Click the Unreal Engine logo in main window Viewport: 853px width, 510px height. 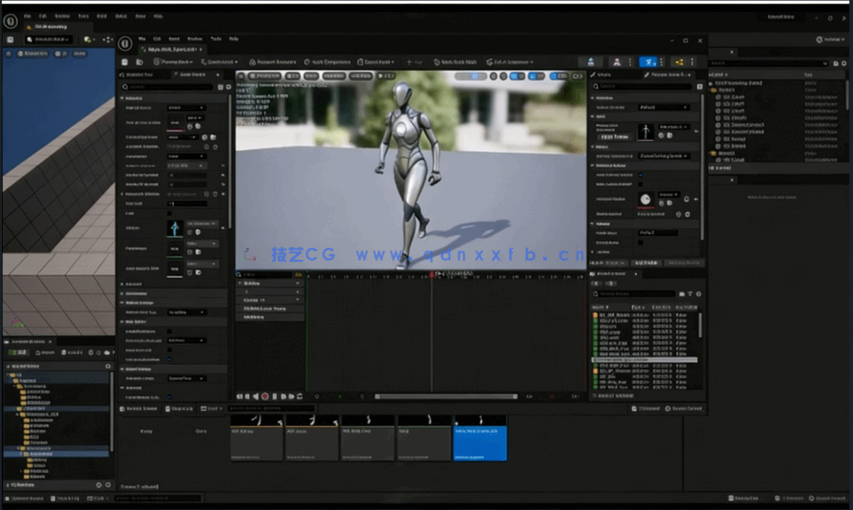[x=10, y=21]
